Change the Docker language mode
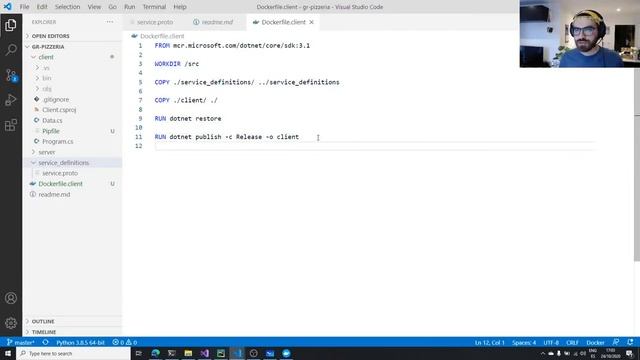The height and width of the screenshot is (360, 640). (x=595, y=342)
